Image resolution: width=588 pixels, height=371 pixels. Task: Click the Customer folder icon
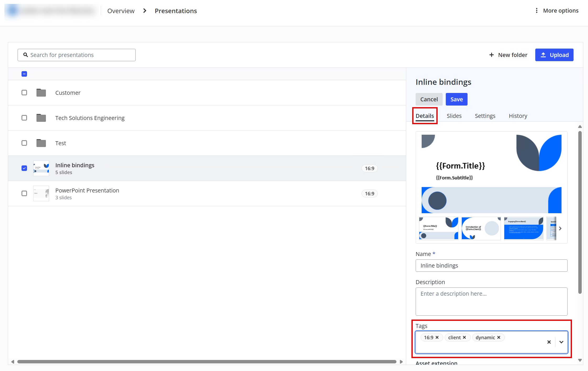[x=41, y=93]
